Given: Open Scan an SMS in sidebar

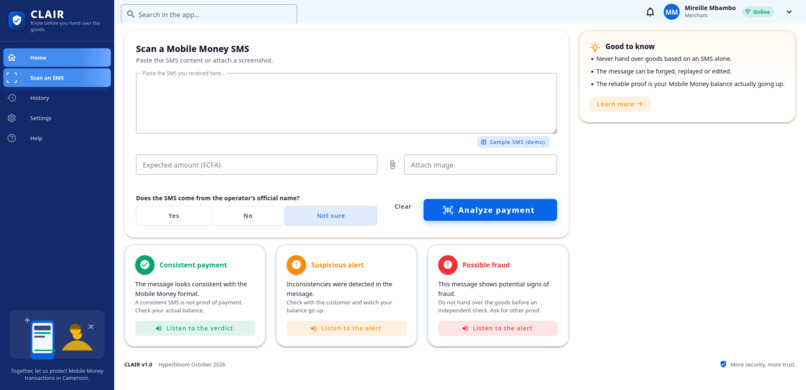Looking at the screenshot, I should 57,78.
